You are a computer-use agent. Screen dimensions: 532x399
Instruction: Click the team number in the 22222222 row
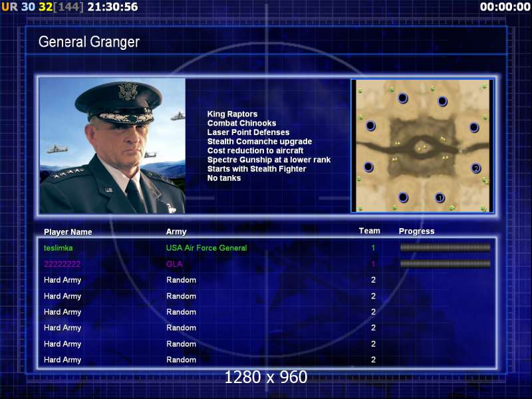coord(373,264)
